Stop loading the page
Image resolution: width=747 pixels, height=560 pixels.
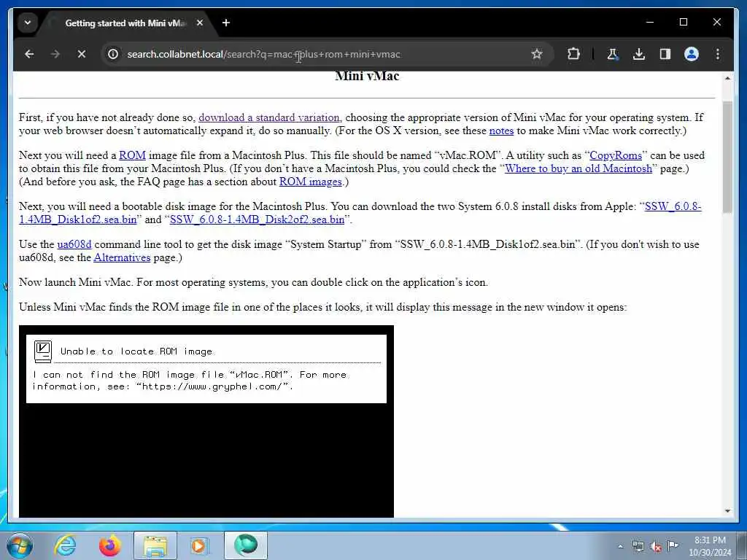82,54
